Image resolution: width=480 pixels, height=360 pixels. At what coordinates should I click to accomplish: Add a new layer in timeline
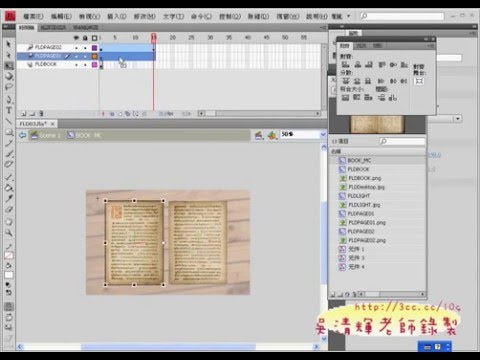coord(24,114)
